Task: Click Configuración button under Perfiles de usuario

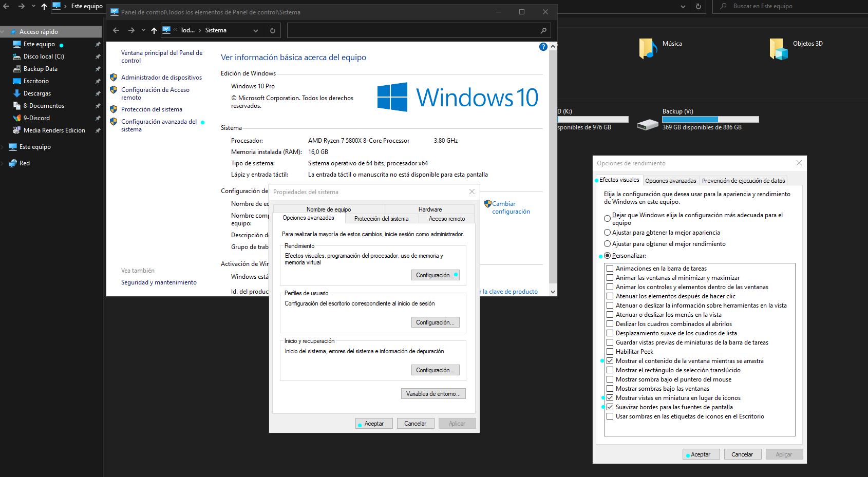Action: pyautogui.click(x=436, y=322)
